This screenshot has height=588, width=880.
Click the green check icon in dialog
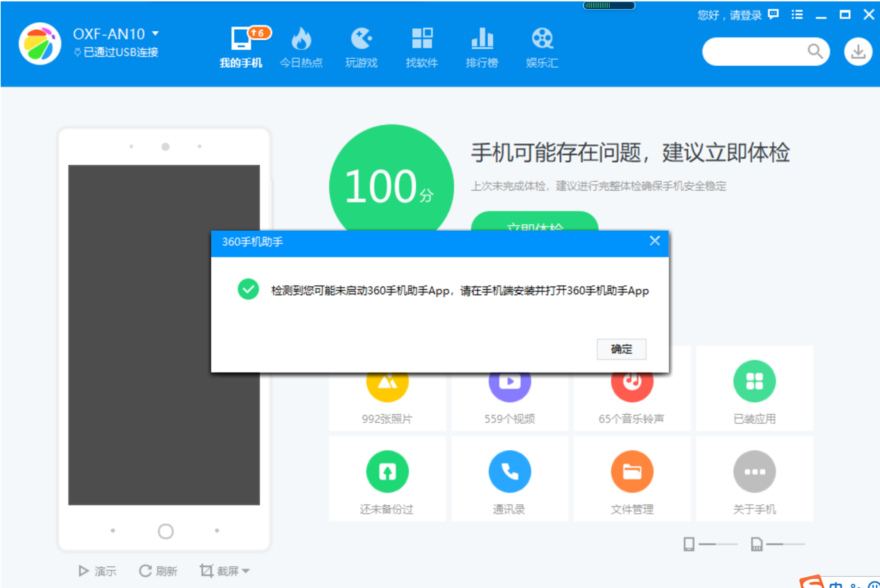[x=248, y=290]
